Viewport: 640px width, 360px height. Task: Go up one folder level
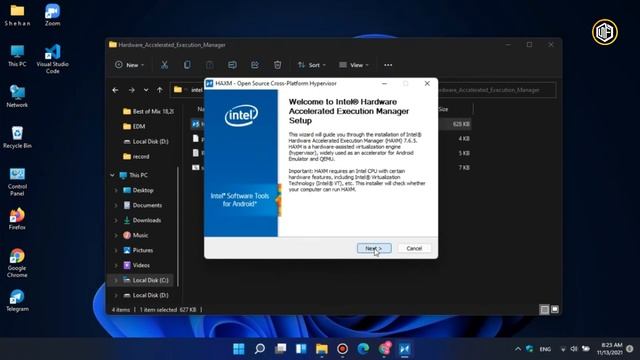(160, 90)
